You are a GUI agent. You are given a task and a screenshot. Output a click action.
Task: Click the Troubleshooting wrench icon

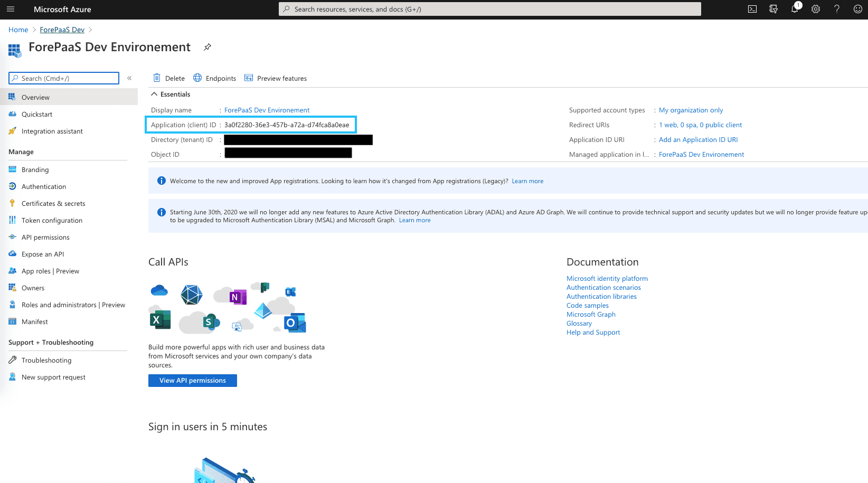coord(13,360)
